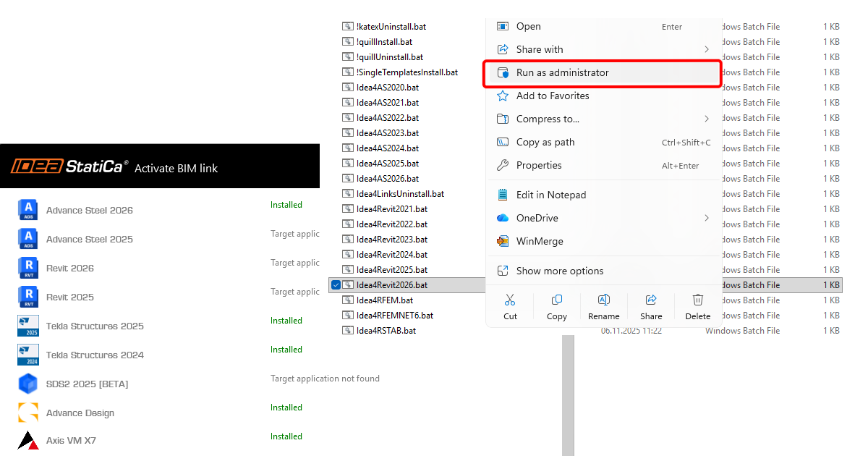Click the Activate BIM link title
The width and height of the screenshot is (868, 456).
point(176,168)
